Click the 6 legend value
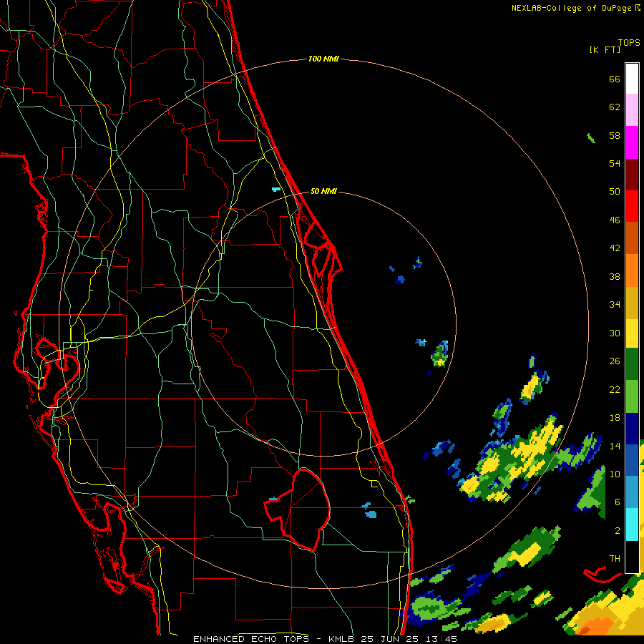This screenshot has height=644, width=644. click(x=618, y=502)
